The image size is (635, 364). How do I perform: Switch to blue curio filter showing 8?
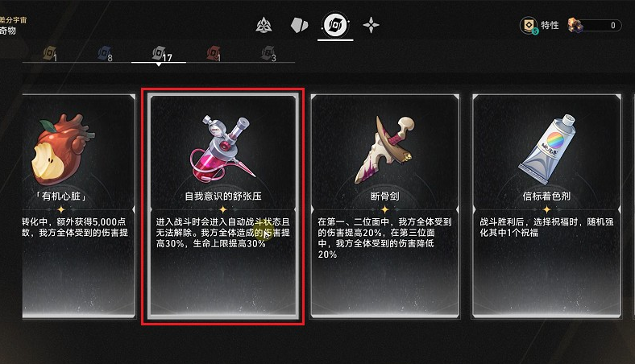point(106,53)
